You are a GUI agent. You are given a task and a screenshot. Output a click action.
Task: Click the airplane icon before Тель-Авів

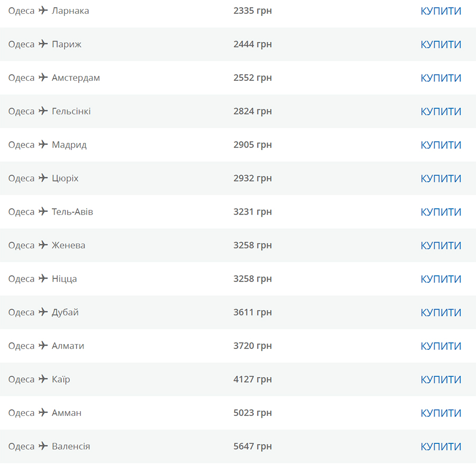click(43, 211)
